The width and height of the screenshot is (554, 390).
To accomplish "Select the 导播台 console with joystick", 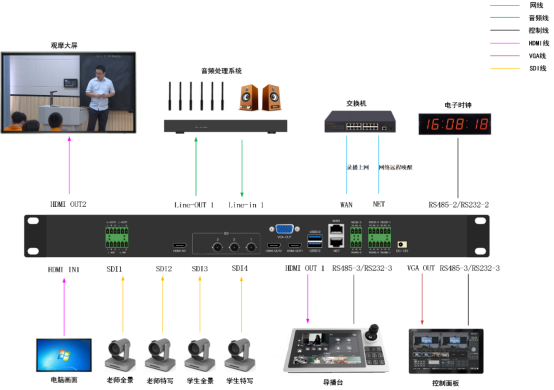I will tap(335, 349).
